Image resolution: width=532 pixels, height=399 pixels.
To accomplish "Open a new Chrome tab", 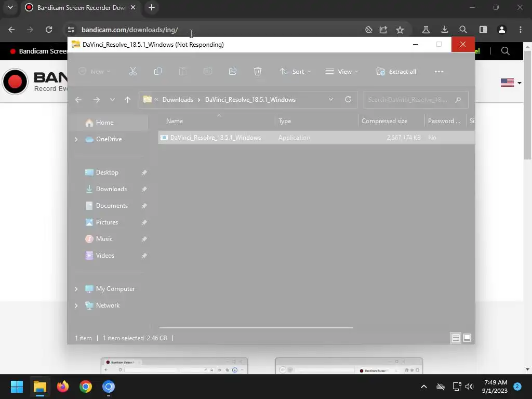I will click(x=152, y=7).
